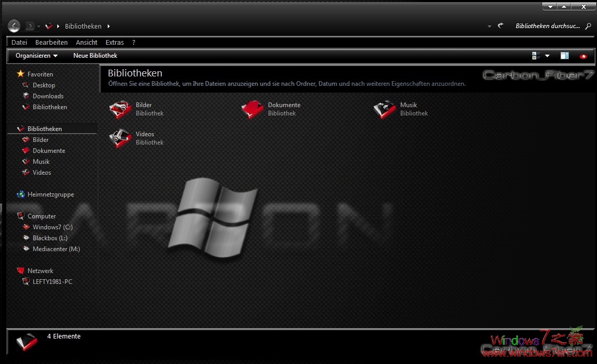The height and width of the screenshot is (364, 597).
Task: Show the preview pane via its toolbar icon
Action: pos(564,56)
